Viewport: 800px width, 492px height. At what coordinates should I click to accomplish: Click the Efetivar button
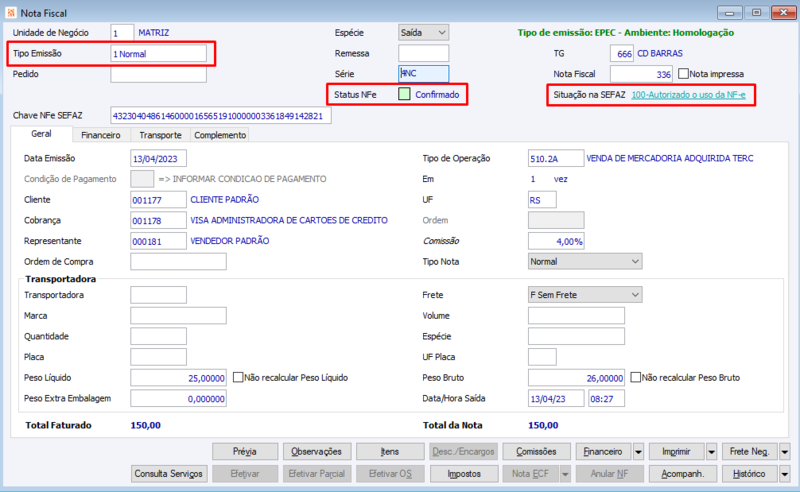245,474
